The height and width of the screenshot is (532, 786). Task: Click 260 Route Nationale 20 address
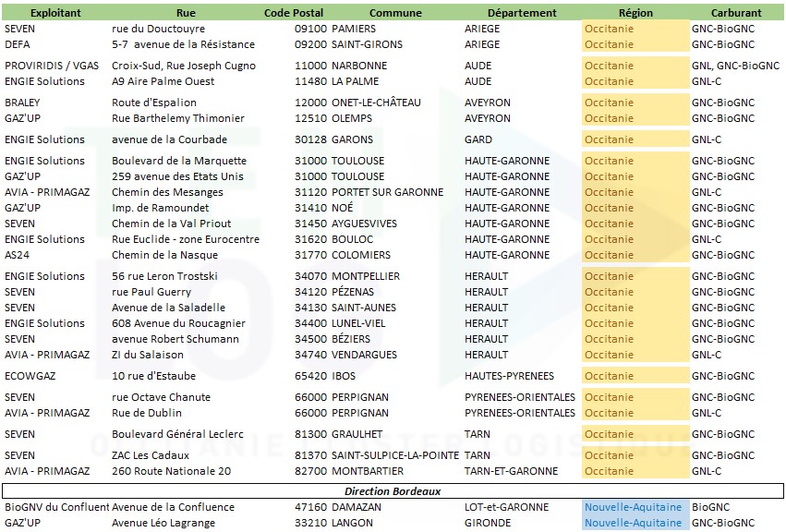click(172, 471)
